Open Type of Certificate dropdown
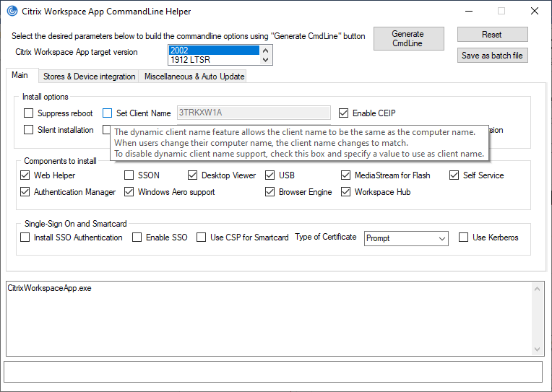This screenshot has height=392, width=552. [406, 238]
